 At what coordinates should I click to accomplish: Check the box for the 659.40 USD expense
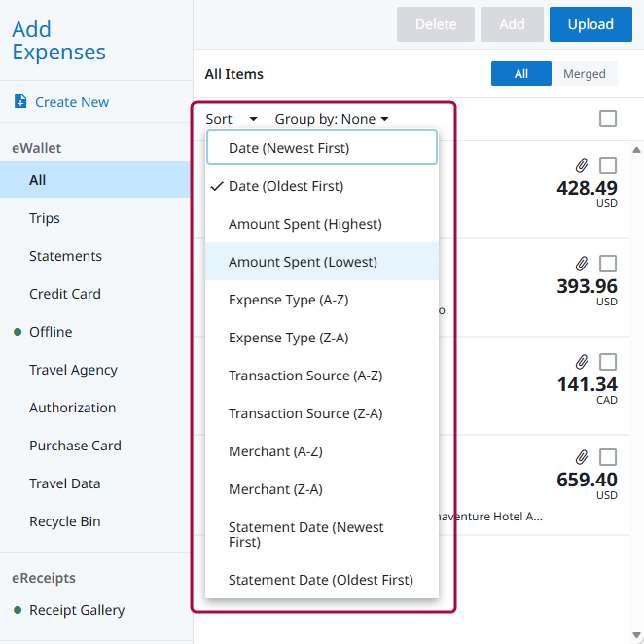pos(608,457)
